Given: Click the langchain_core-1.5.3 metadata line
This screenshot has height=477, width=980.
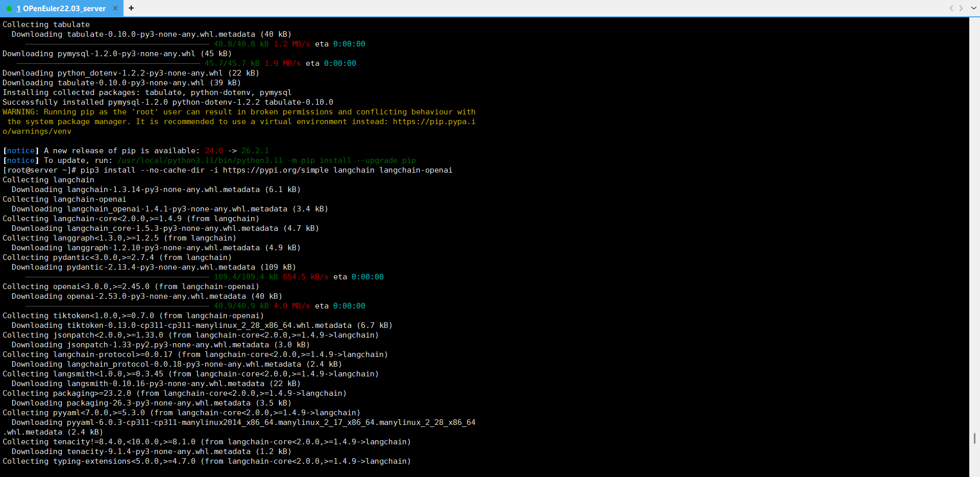Looking at the screenshot, I should pos(165,228).
